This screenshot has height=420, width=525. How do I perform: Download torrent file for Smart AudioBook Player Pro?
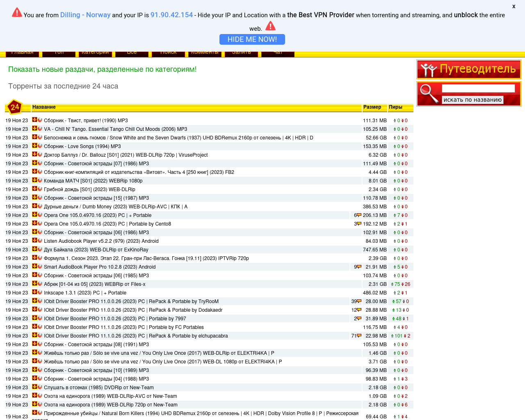(34, 267)
